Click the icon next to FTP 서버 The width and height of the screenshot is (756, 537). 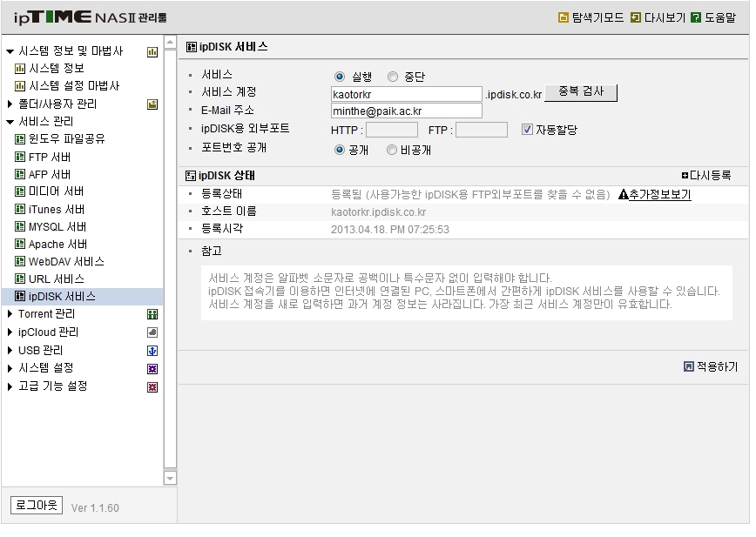coord(20,157)
